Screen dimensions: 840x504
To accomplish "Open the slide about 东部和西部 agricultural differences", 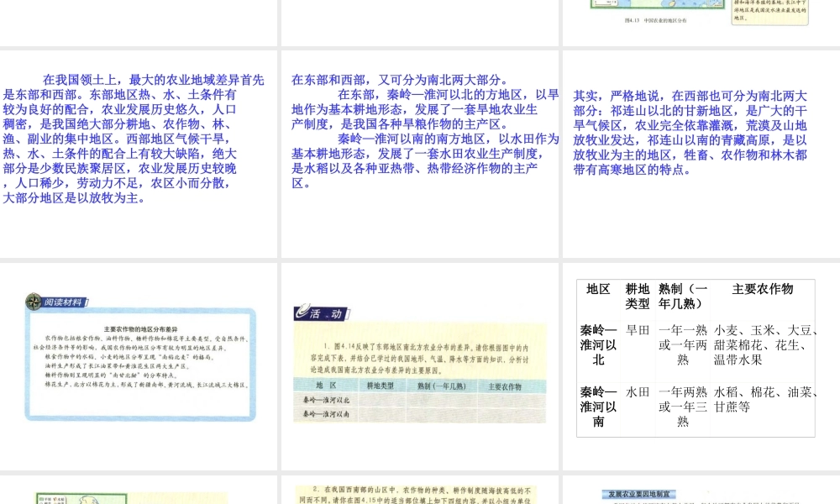I will tap(139, 155).
